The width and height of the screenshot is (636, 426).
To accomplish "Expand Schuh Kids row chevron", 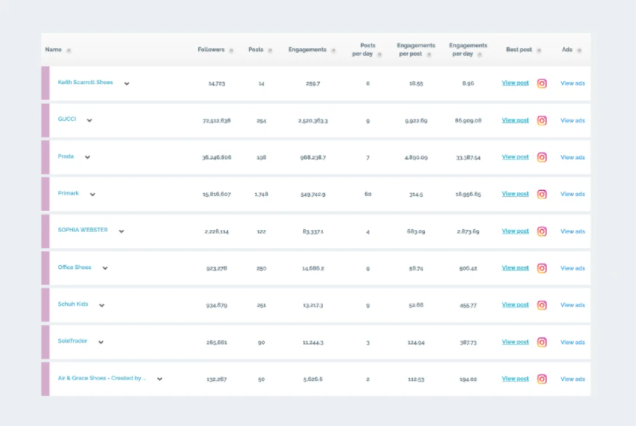I will coord(102,305).
